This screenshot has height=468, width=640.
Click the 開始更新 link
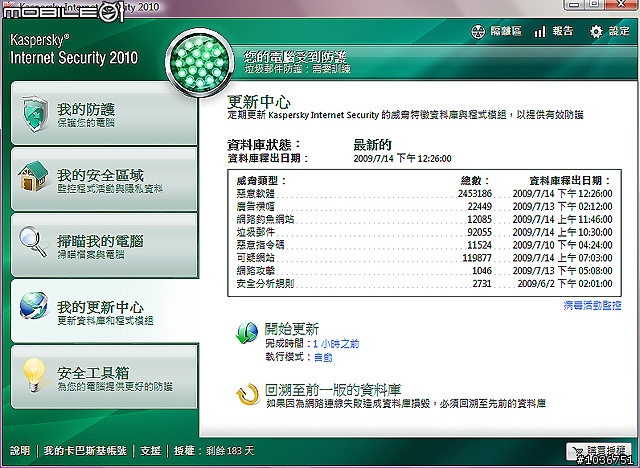click(291, 329)
